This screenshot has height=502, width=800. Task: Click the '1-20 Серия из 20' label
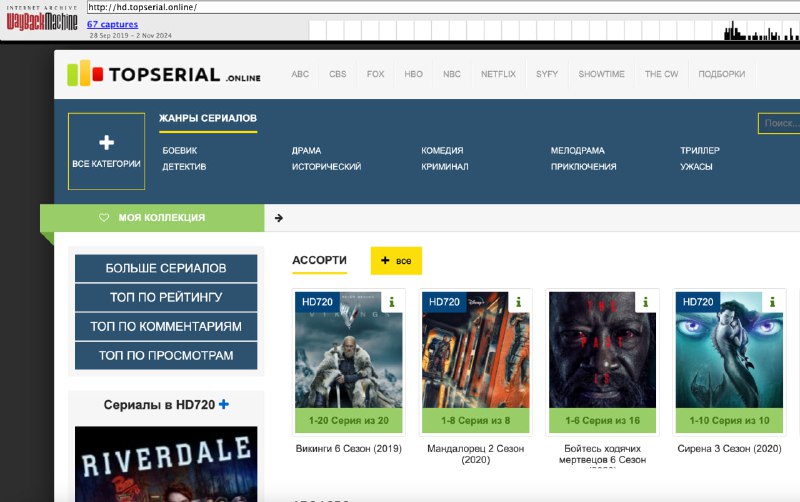click(349, 420)
